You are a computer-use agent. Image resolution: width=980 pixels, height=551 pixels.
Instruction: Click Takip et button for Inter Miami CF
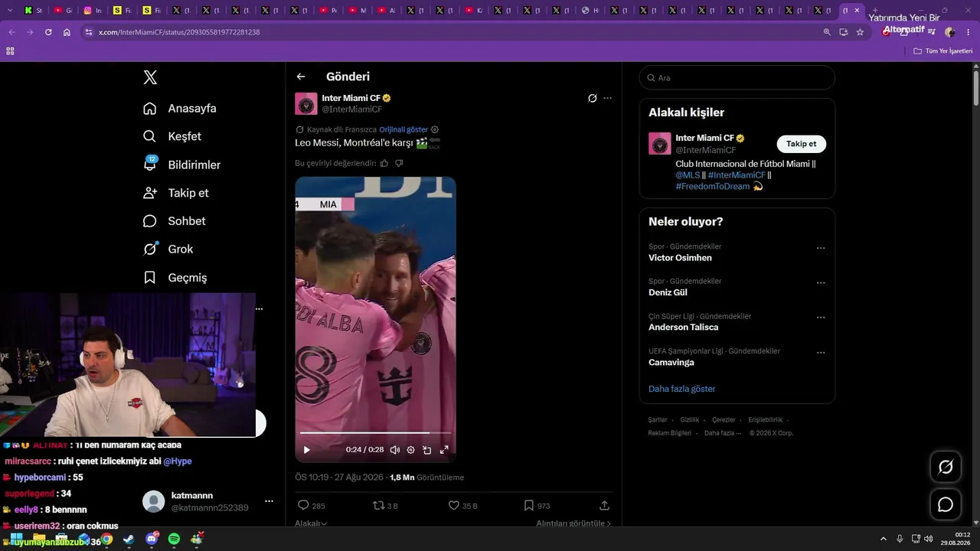[x=801, y=144]
